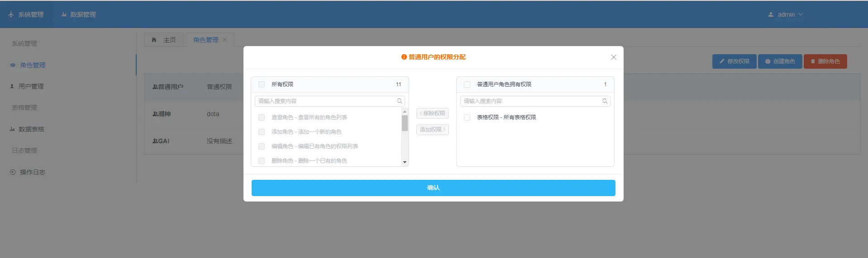Screen dimensions: 868x258
Task: Close the permission assignment dialog
Action: tap(614, 57)
